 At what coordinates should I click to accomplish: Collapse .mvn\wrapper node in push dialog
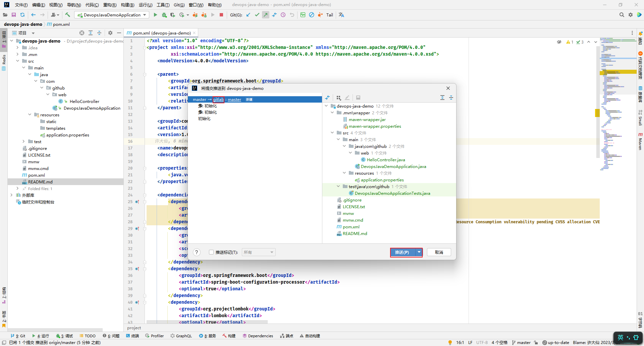[332, 113]
